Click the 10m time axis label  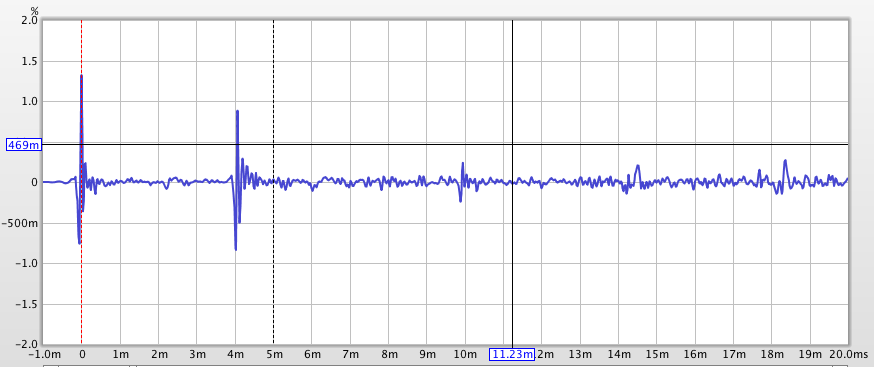[465, 355]
